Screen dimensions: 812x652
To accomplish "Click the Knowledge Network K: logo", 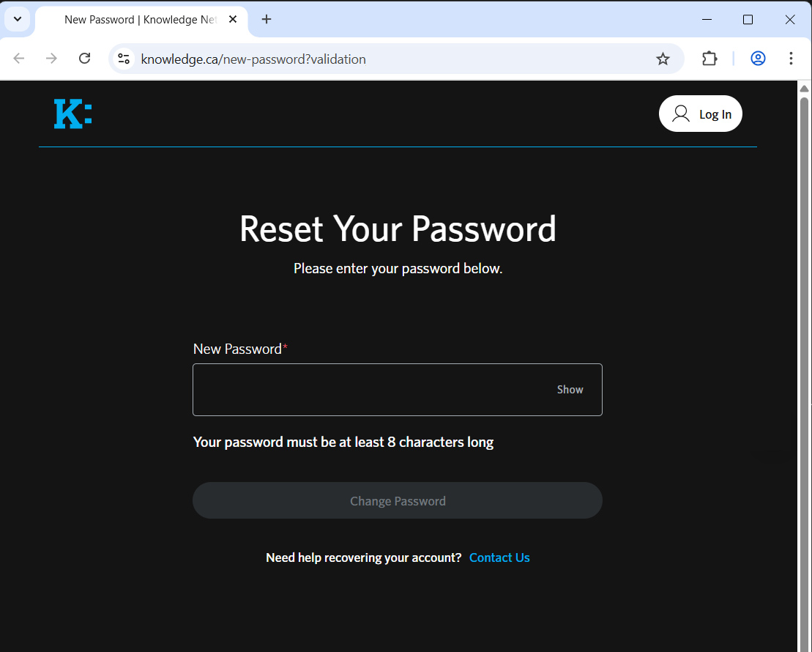I will tap(72, 114).
